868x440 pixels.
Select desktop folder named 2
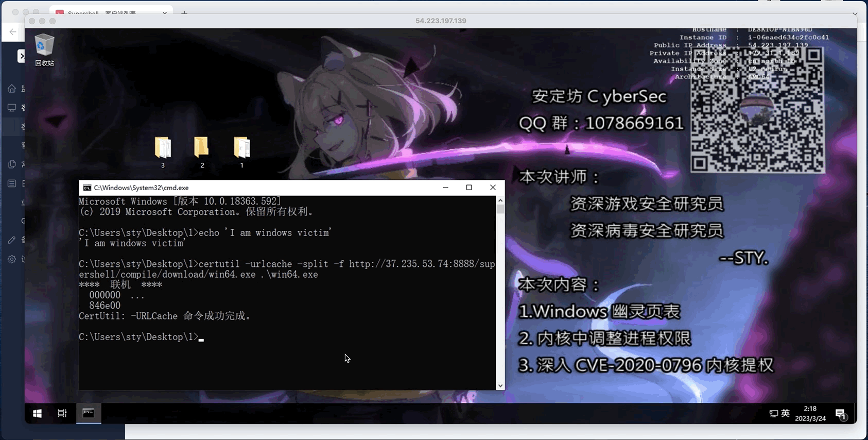202,153
